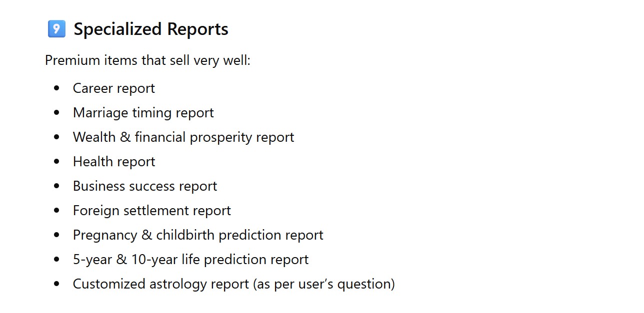Select the Career report list item
Screen dimensions: 644x313
click(x=113, y=88)
